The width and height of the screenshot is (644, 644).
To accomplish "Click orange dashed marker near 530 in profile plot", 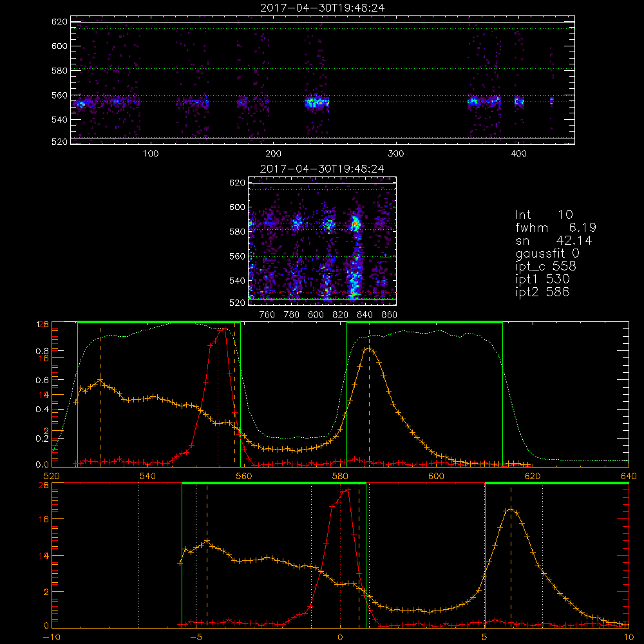I will pos(100,396).
